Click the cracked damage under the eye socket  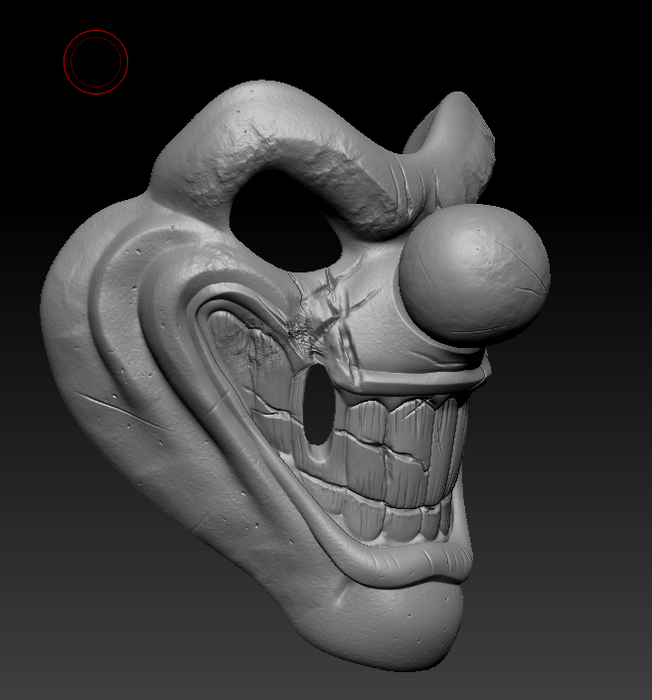point(306,322)
